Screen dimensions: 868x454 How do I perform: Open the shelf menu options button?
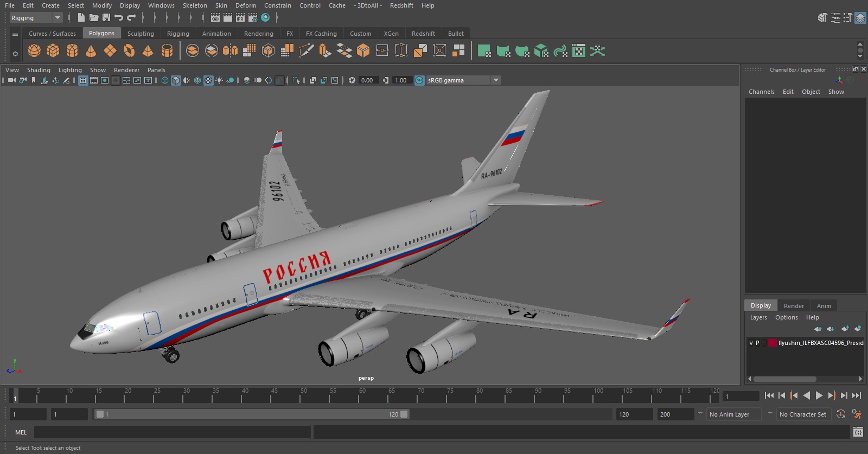pos(15,34)
